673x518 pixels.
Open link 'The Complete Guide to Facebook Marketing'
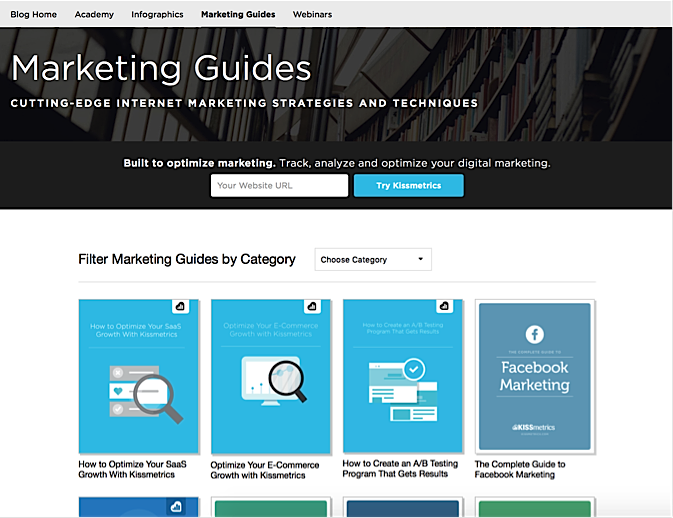[520, 469]
